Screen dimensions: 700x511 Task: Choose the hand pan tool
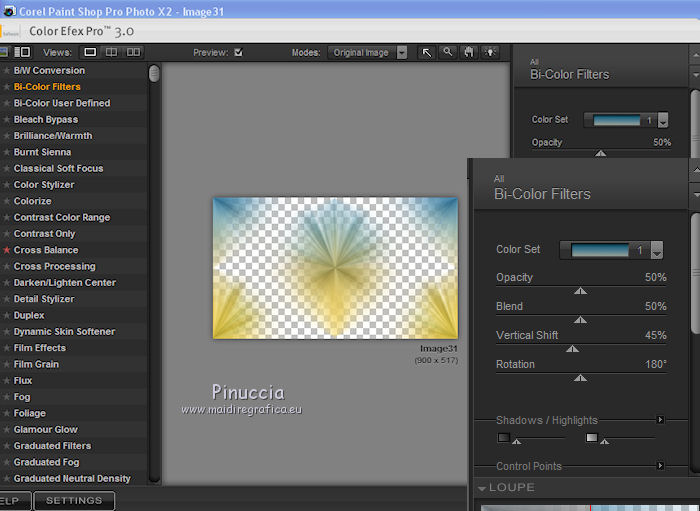[468, 52]
